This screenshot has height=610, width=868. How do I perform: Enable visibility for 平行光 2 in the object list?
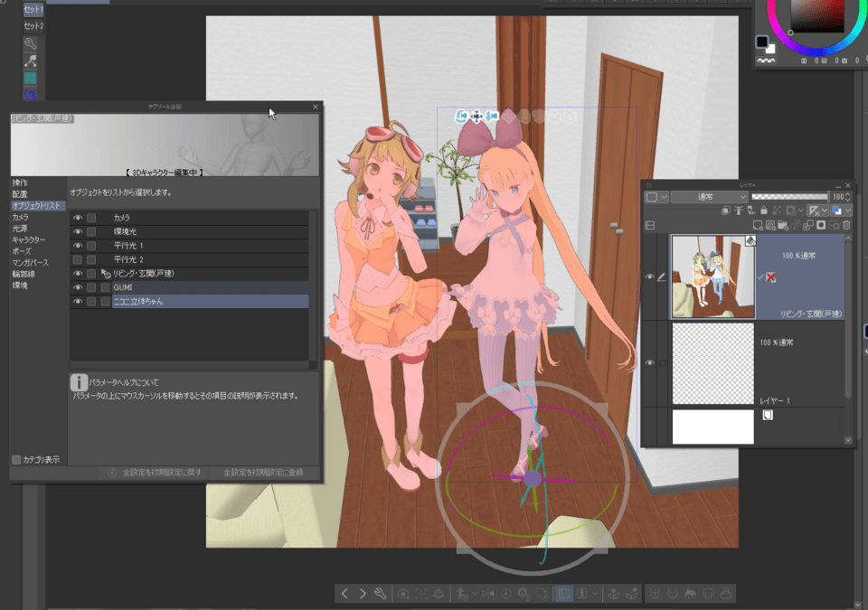click(x=77, y=259)
